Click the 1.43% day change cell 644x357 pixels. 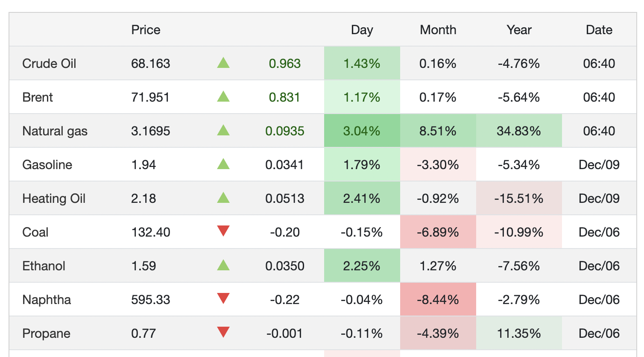pyautogui.click(x=362, y=63)
